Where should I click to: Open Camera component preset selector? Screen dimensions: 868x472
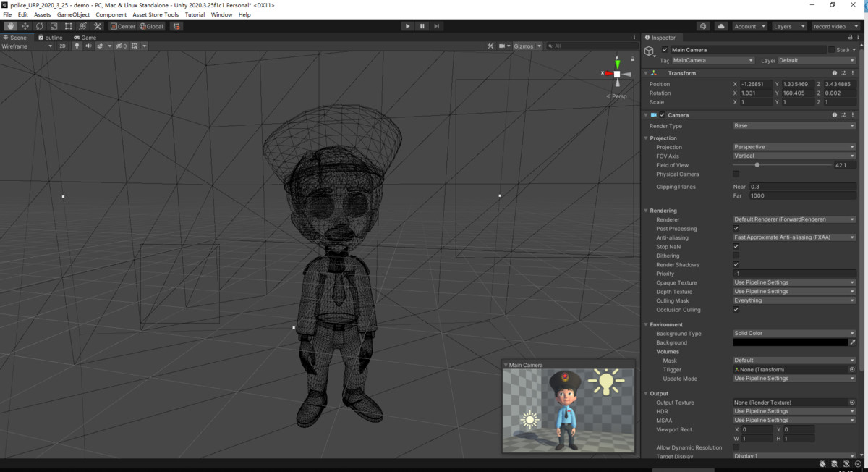843,115
